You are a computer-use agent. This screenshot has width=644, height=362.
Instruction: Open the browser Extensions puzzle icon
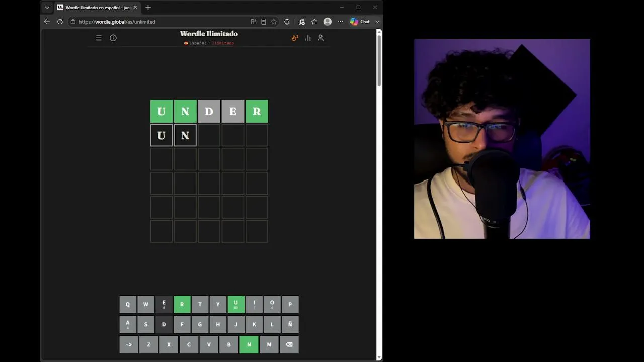coord(287,22)
